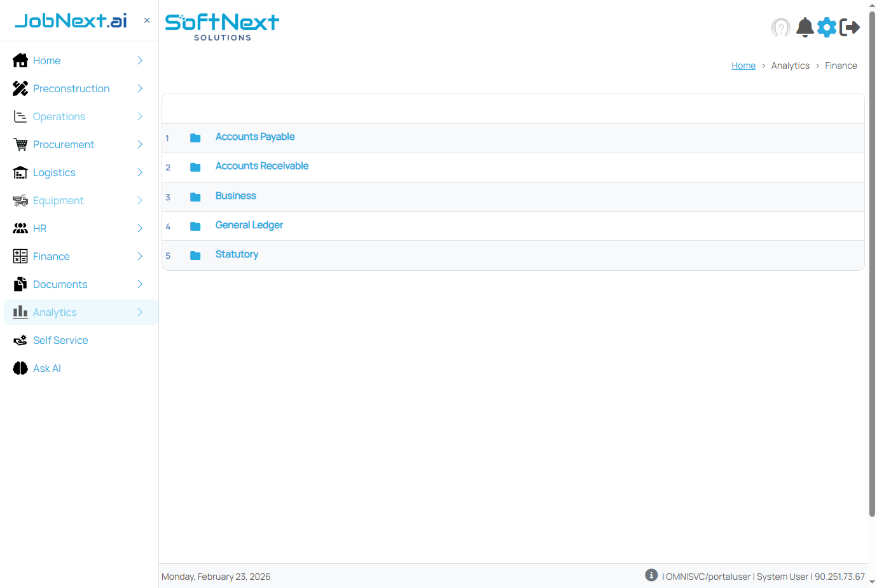Open the help headset icon

tap(780, 27)
